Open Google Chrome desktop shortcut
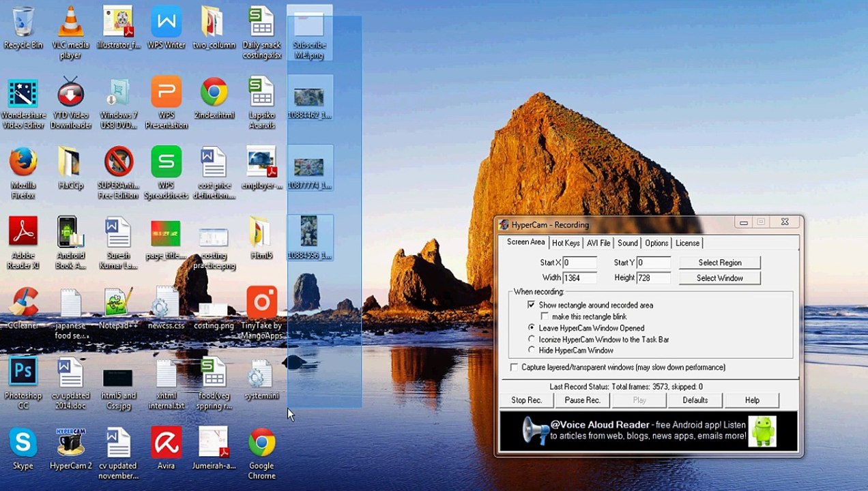Viewport: 868px width, 491px height. point(261,453)
